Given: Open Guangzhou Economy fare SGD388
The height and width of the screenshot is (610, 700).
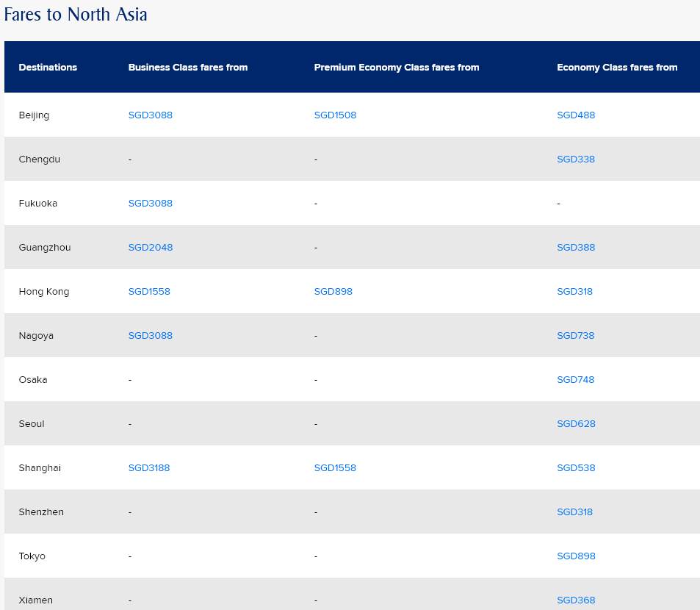Looking at the screenshot, I should coord(576,248).
